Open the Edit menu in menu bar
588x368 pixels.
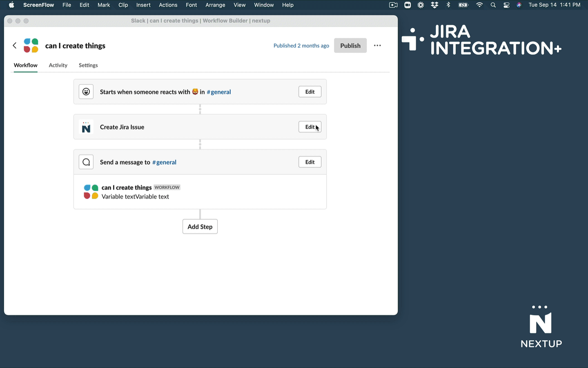coord(85,5)
